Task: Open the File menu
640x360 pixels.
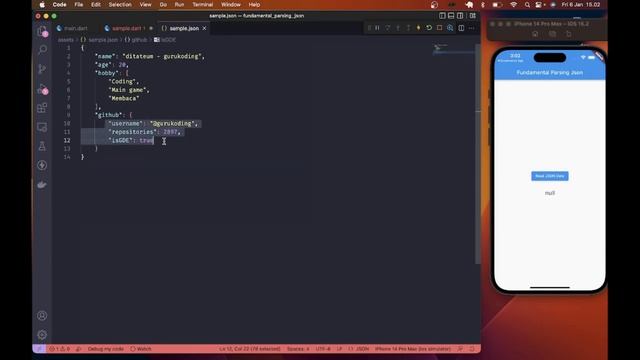Action: tap(79, 4)
